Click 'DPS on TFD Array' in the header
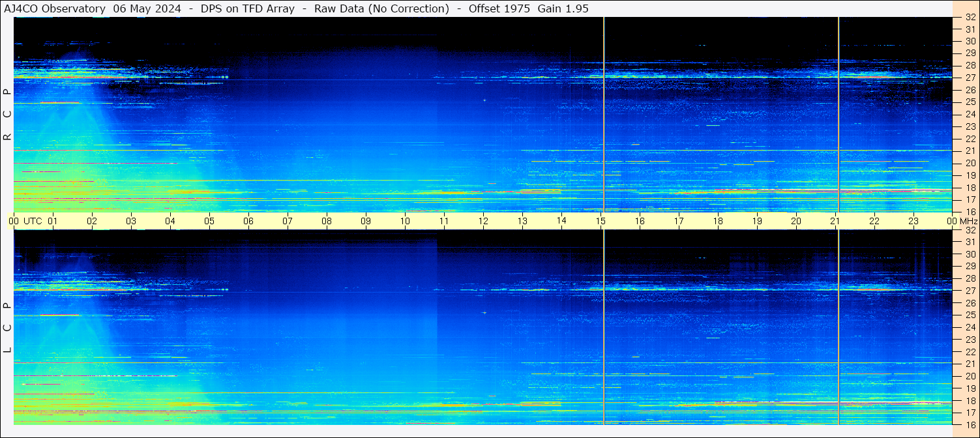The image size is (980, 438). click(248, 8)
